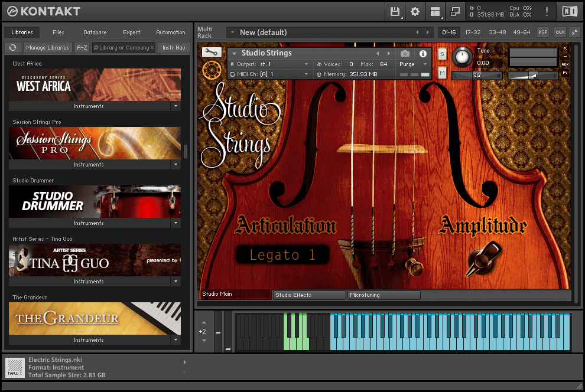Solo the Studio Strings instrument
This screenshot has width=585, height=392.
[x=442, y=54]
